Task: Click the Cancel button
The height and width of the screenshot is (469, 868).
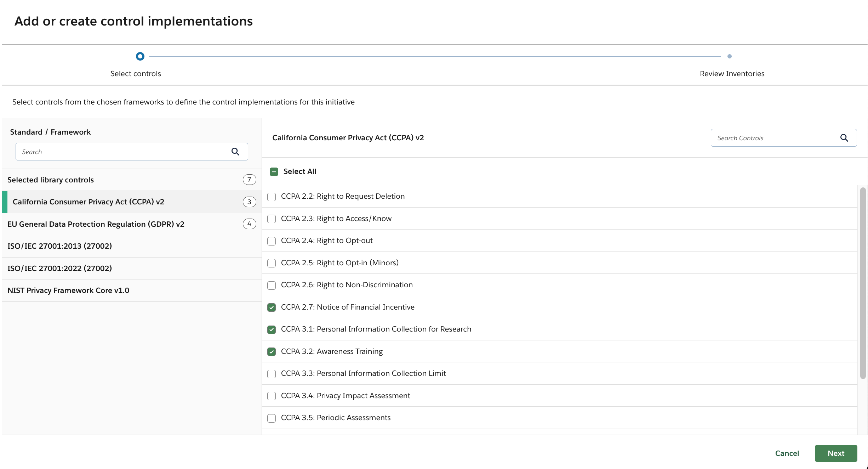Action: [787, 453]
